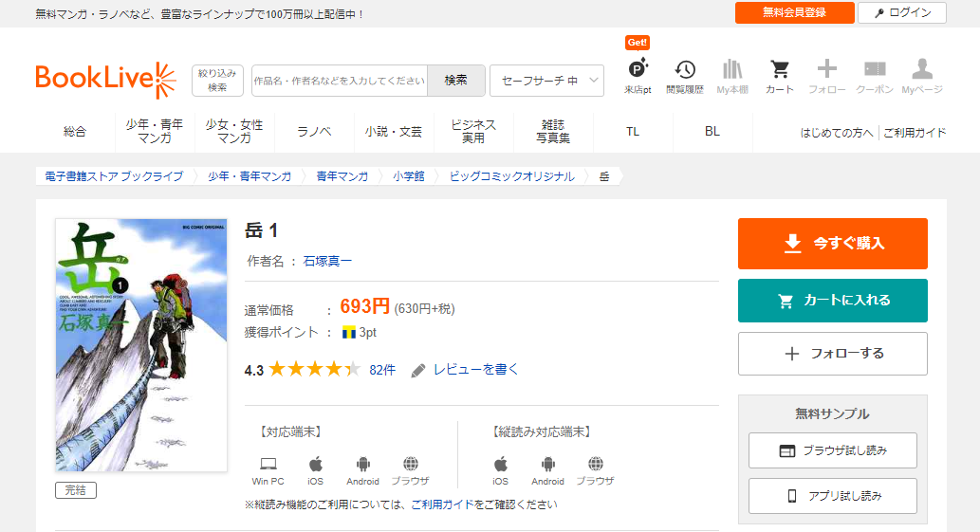Click the BookLive logo
This screenshot has height=532, width=980.
point(105,80)
